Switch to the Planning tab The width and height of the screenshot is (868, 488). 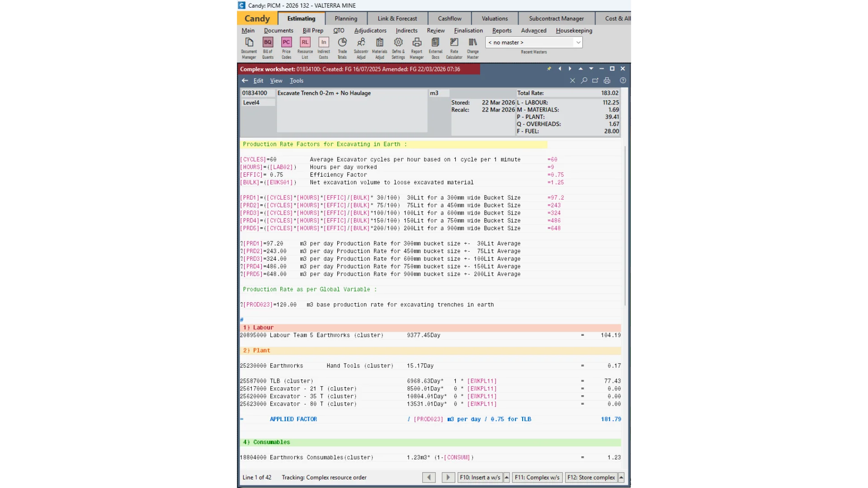346,19
